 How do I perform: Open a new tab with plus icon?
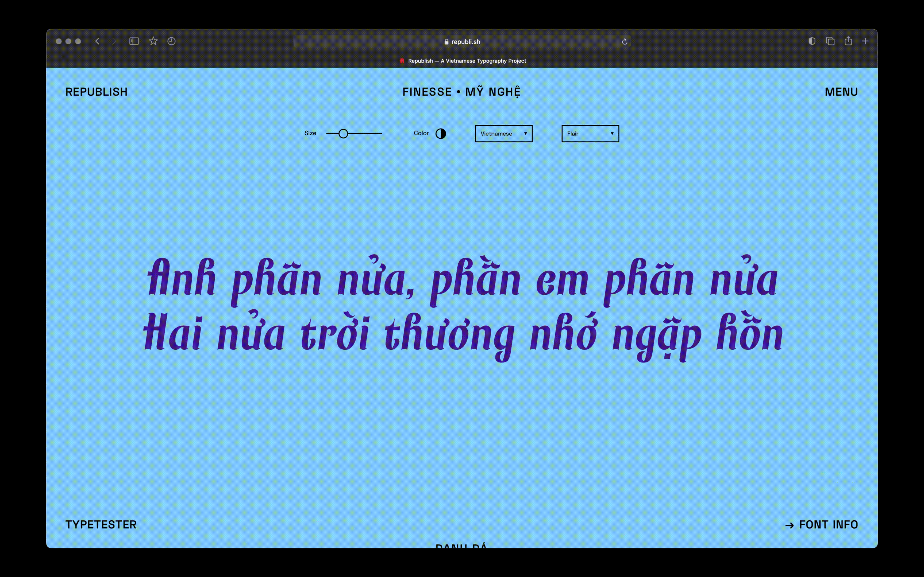(865, 41)
